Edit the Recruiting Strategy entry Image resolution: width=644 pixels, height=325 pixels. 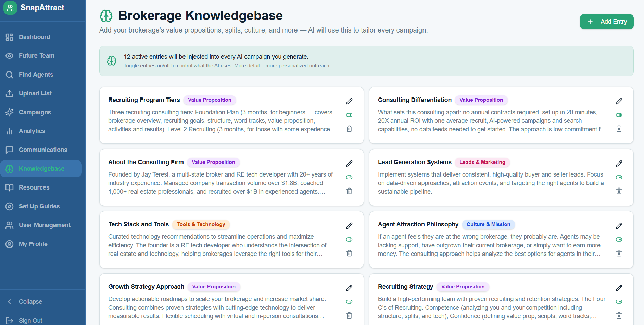619,288
